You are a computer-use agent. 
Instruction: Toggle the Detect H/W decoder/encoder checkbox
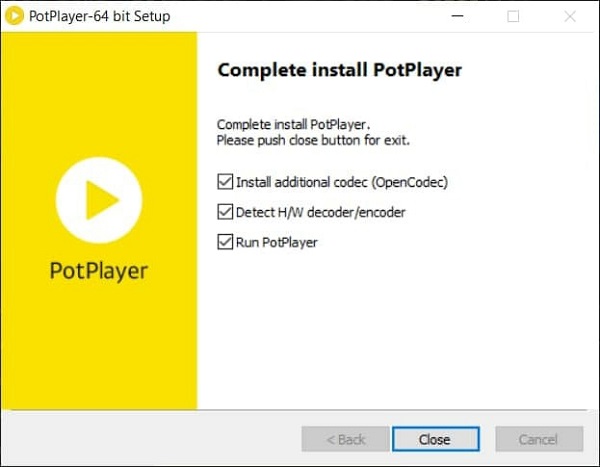(225, 212)
